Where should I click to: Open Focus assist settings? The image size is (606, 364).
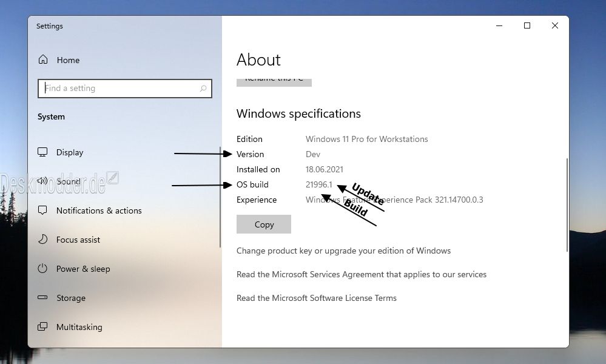point(78,240)
